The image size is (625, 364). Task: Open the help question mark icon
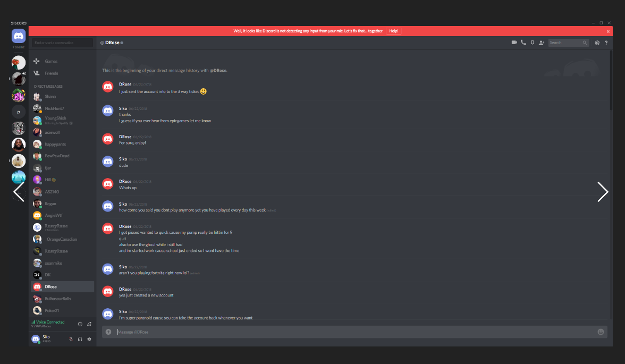click(606, 43)
